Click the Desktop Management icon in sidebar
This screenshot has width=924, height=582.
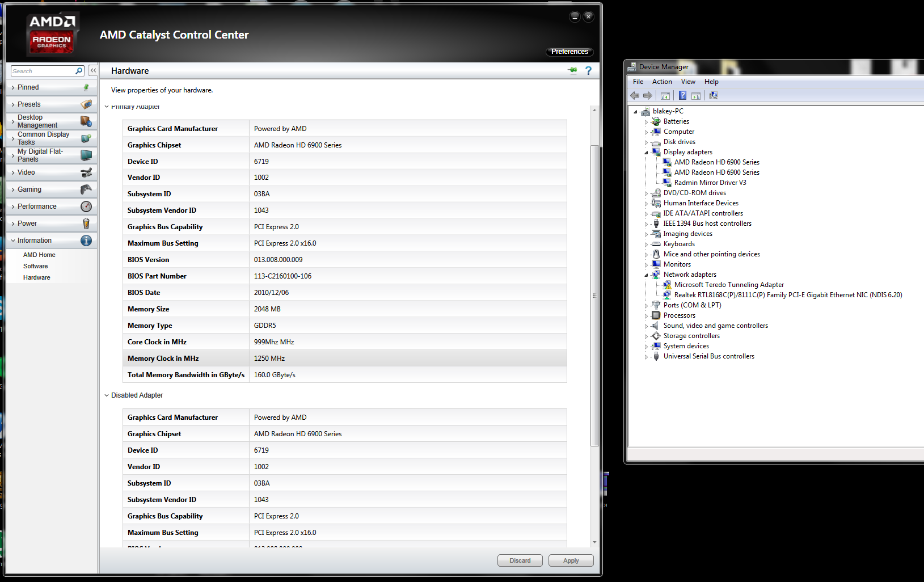tap(86, 121)
